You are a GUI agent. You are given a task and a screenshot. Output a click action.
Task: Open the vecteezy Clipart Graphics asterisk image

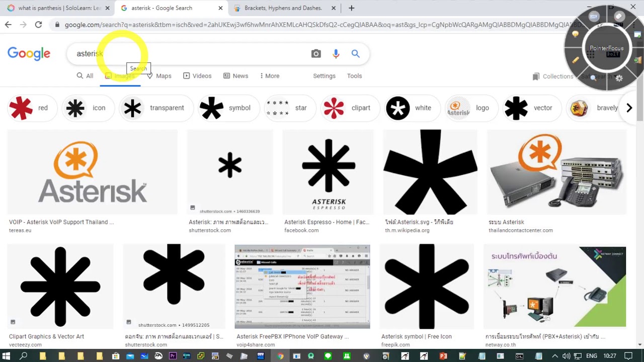pos(60,287)
